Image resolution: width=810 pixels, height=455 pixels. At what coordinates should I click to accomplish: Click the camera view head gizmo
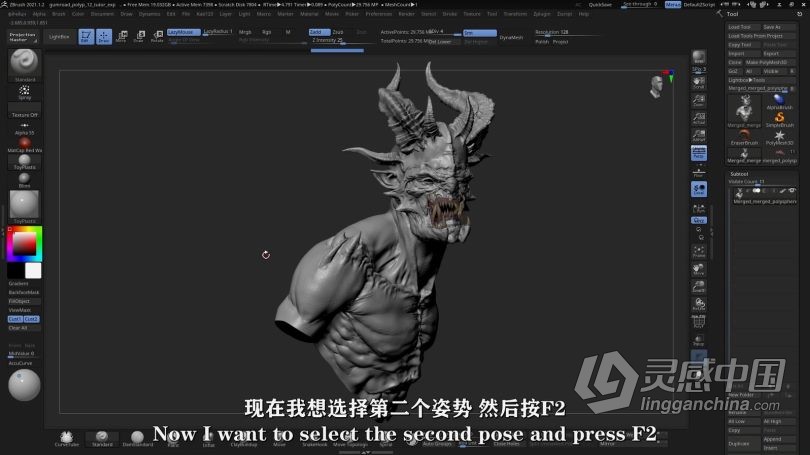tap(657, 86)
